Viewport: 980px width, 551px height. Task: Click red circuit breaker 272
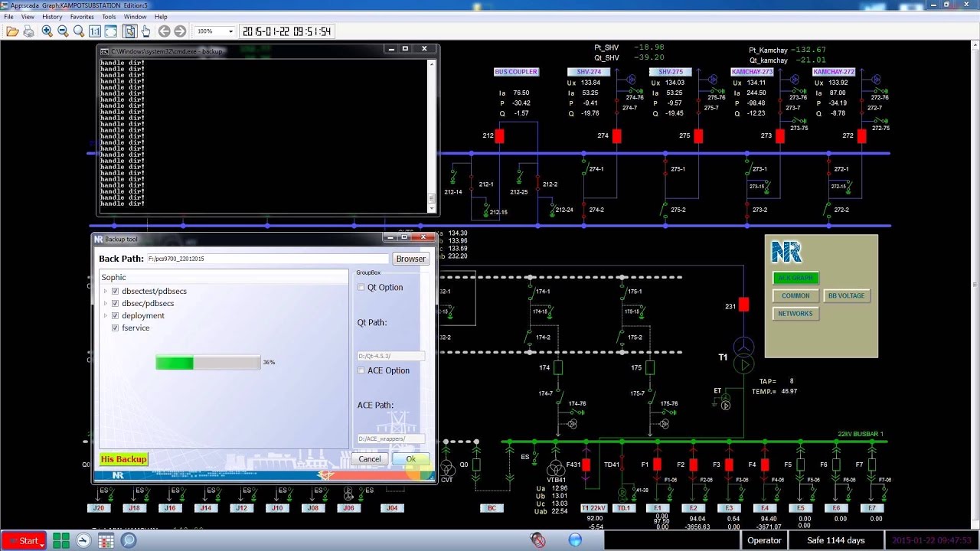(861, 136)
